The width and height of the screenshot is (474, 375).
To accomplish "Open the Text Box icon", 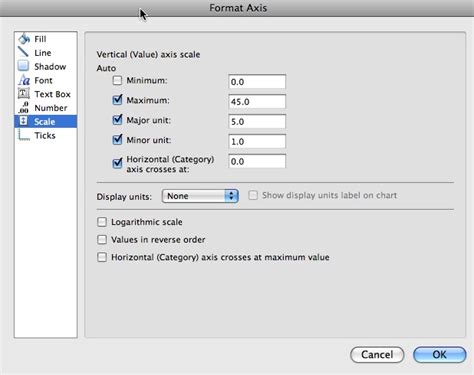I will coord(24,94).
